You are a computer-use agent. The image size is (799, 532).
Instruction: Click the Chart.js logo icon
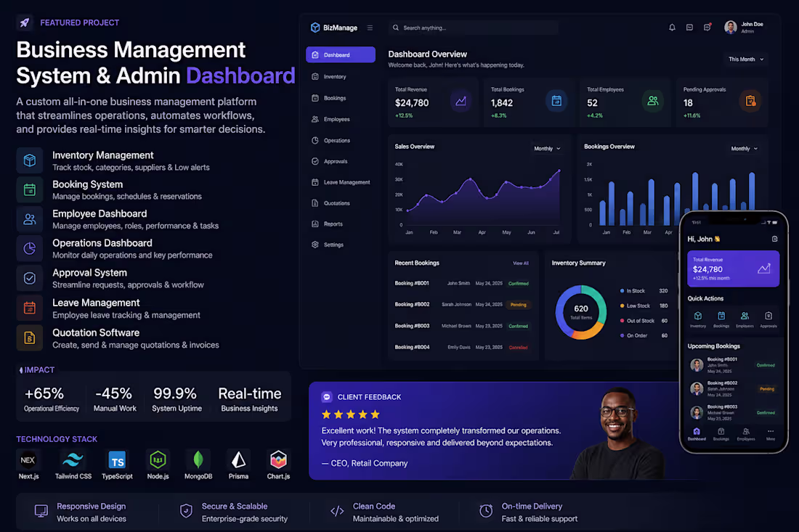point(278,459)
